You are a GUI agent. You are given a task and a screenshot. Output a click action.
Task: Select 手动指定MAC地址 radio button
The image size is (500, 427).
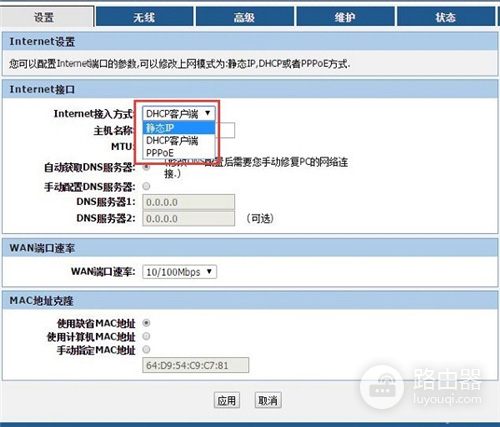point(146,350)
